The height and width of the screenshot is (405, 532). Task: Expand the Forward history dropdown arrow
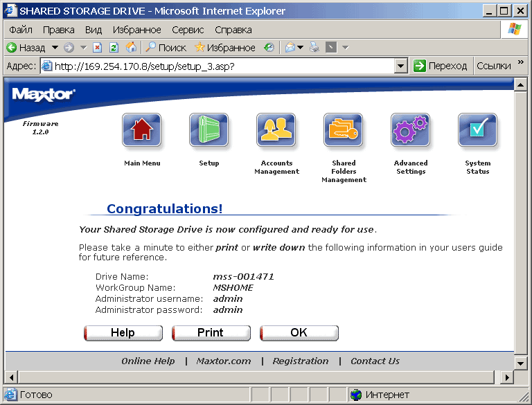[83, 48]
